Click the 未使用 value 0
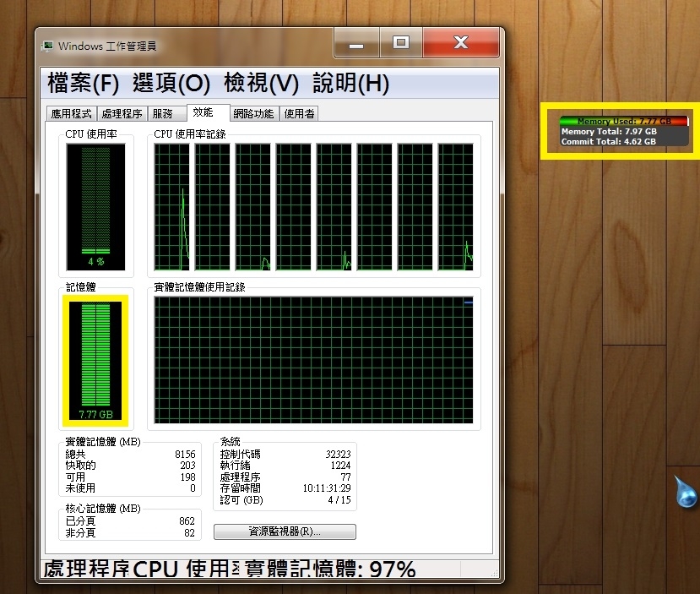 click(x=193, y=488)
